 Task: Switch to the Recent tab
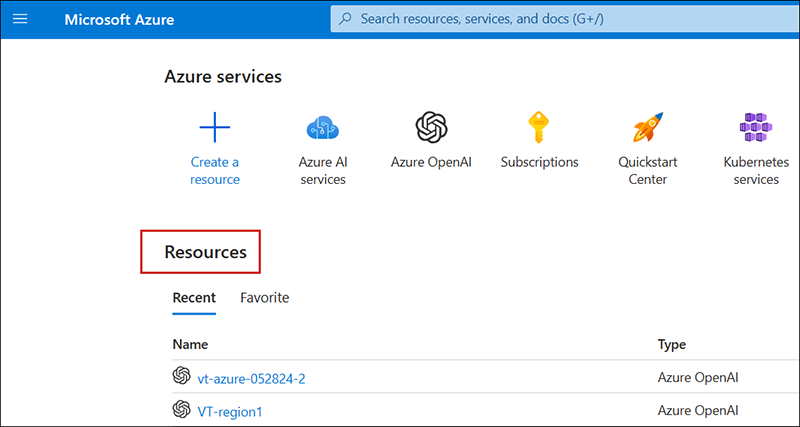pyautogui.click(x=194, y=298)
